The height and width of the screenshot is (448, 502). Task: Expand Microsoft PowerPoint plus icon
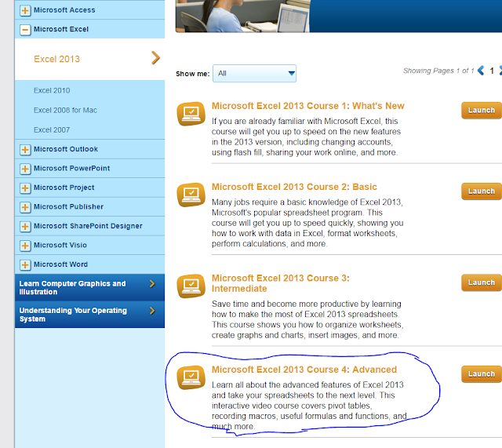point(25,169)
